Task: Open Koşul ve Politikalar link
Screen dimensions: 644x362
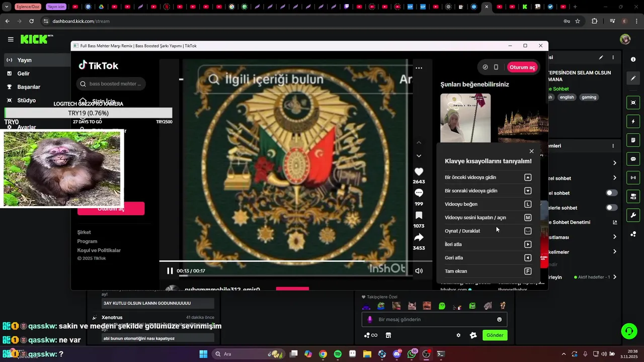Action: pos(99,250)
